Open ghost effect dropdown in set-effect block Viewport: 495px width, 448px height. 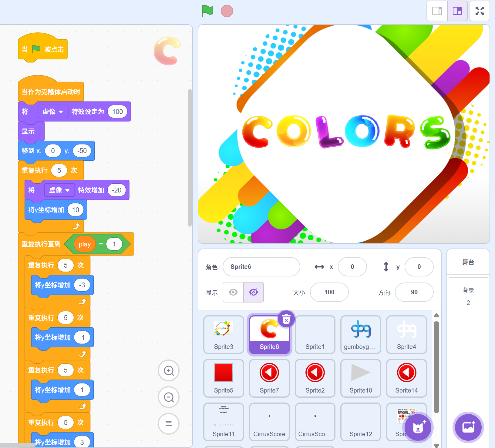(53, 112)
